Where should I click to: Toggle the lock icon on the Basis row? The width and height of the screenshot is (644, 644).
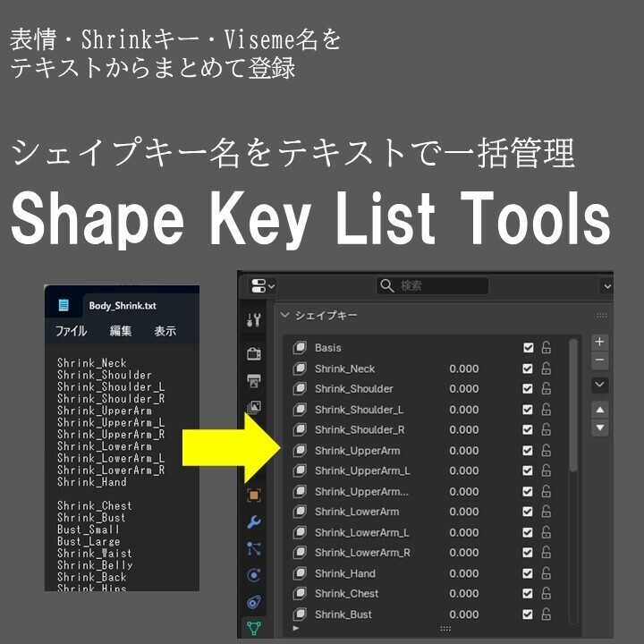click(x=546, y=347)
